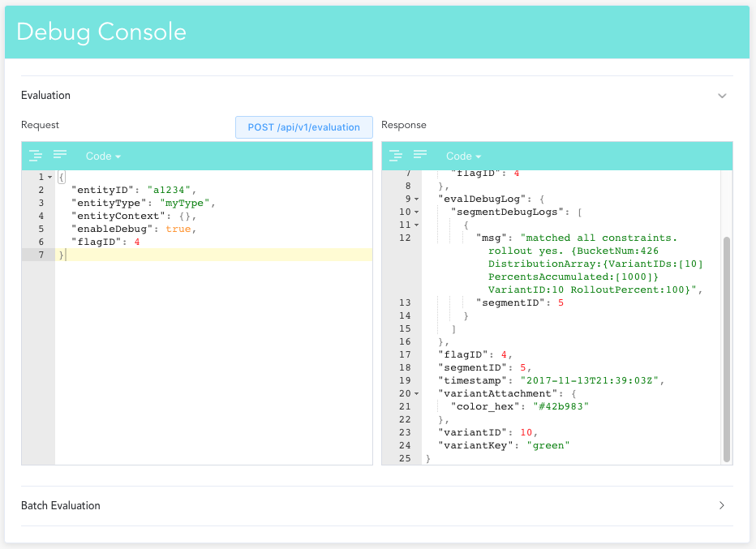The image size is (756, 549).
Task: Click format JSON icon in Response editor
Action: click(395, 156)
